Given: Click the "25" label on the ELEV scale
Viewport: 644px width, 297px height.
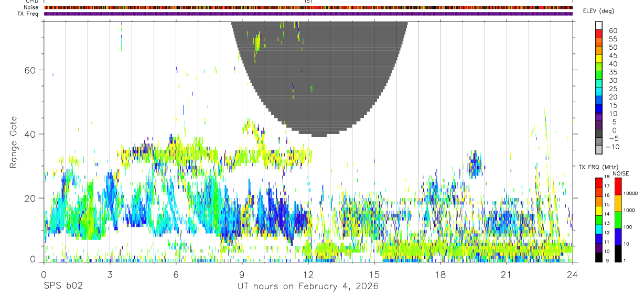Looking at the screenshot, I should (x=613, y=89).
